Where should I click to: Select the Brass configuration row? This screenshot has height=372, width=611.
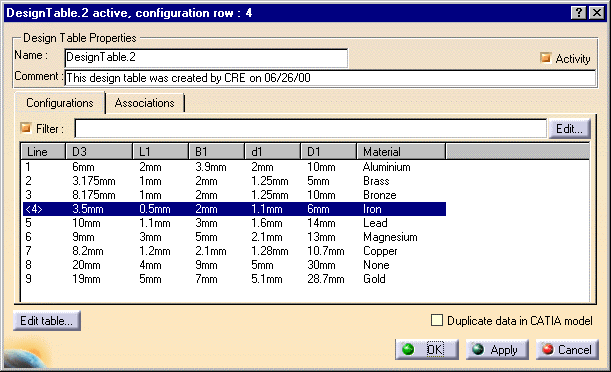point(234,181)
